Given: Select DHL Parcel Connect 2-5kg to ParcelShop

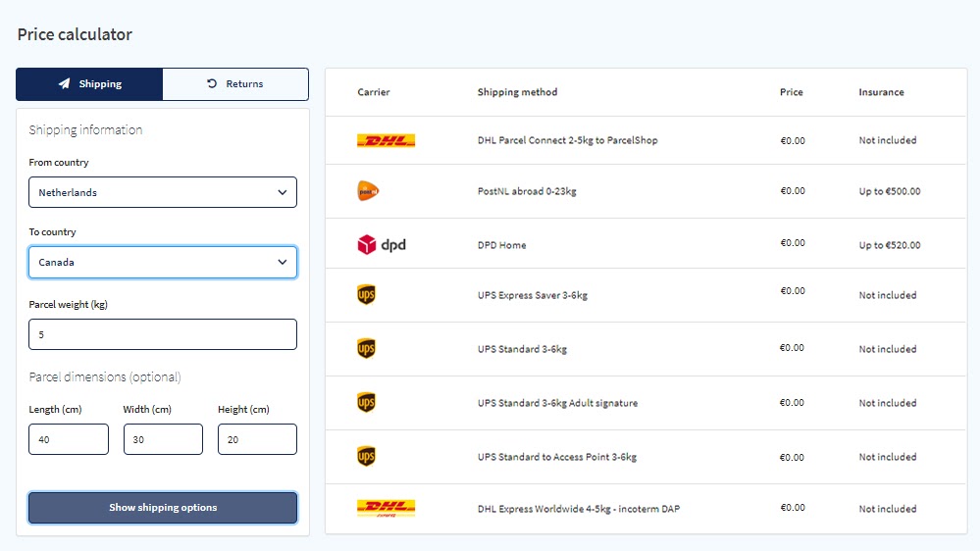Looking at the screenshot, I should 568,140.
